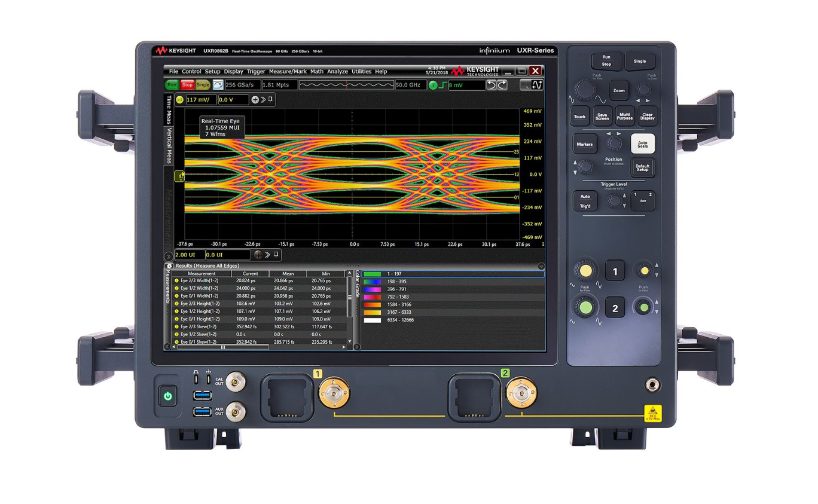
Task: Click the pushpin icon in the measurement toolbar
Action: click(271, 100)
